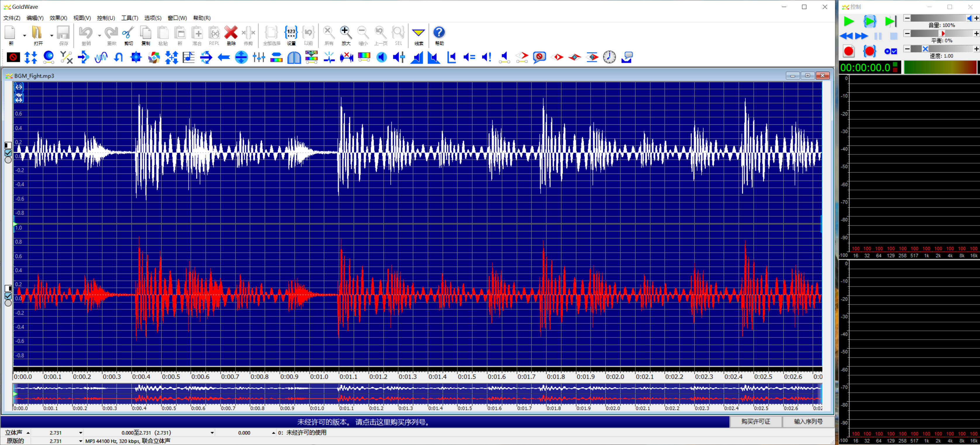The height and width of the screenshot is (445, 980).
Task: Click the Cut (剪切) scissors icon
Action: [x=128, y=33]
